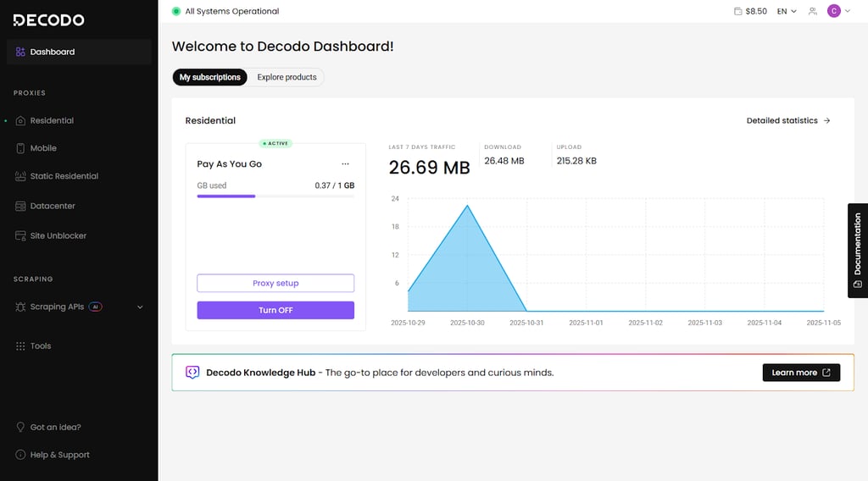Click the ACTIVE status badge

(275, 143)
